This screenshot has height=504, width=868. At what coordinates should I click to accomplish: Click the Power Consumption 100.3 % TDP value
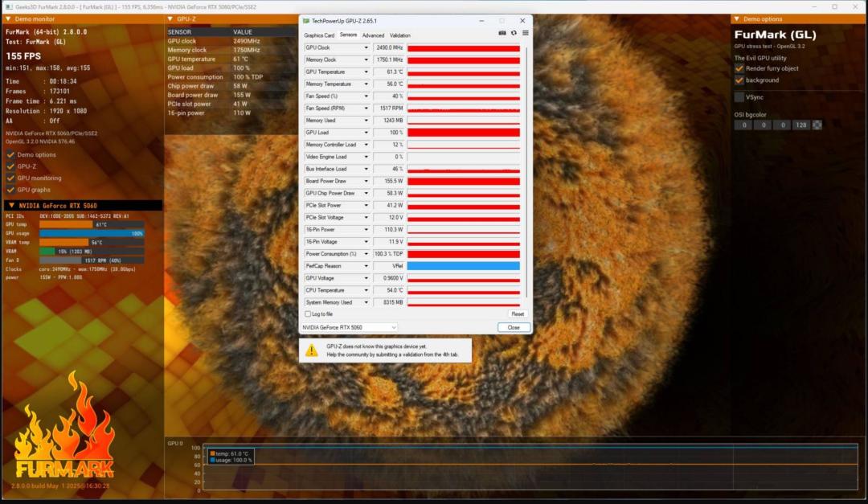point(389,254)
